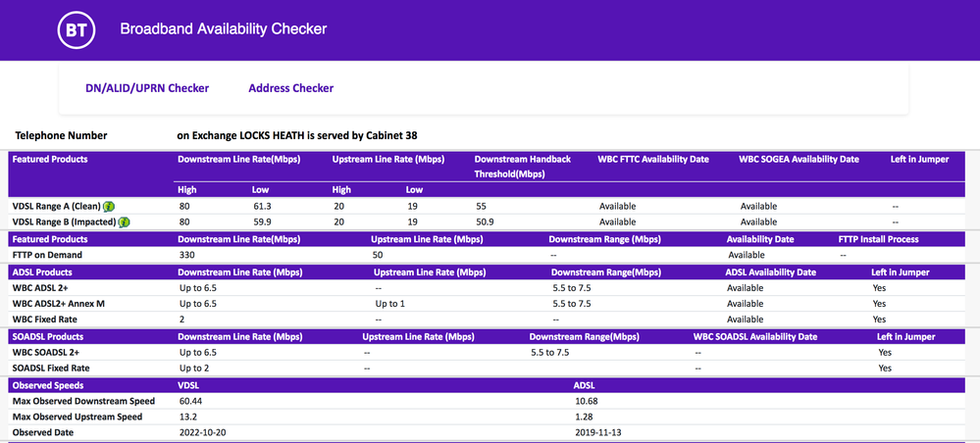Viewport: 980px width, 443px height.
Task: Click the SOADSL Products header
Action: pos(48,337)
